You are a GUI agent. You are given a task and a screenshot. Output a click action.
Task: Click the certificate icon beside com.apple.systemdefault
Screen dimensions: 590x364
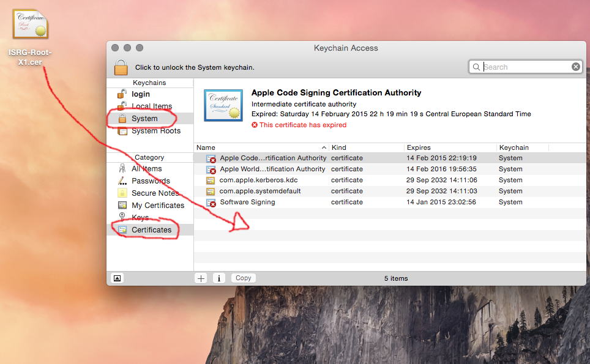coord(211,191)
